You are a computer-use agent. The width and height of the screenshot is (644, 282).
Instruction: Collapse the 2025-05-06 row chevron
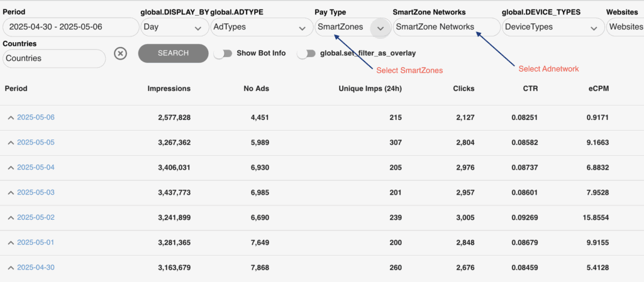[11, 117]
